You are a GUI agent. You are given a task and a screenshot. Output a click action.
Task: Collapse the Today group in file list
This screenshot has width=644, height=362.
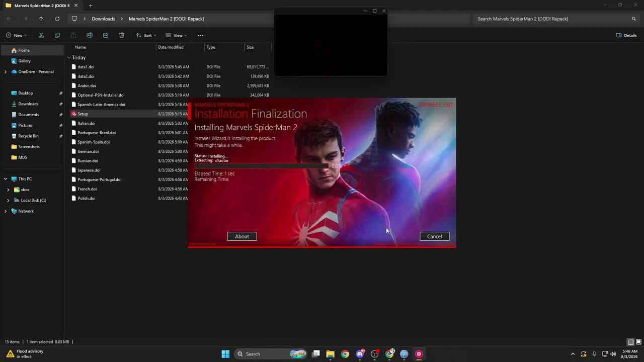pos(69,57)
